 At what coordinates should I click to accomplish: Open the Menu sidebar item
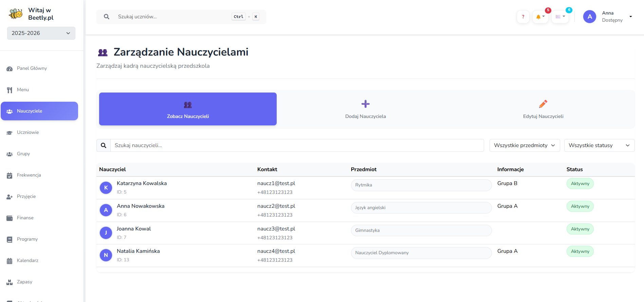pos(39,90)
